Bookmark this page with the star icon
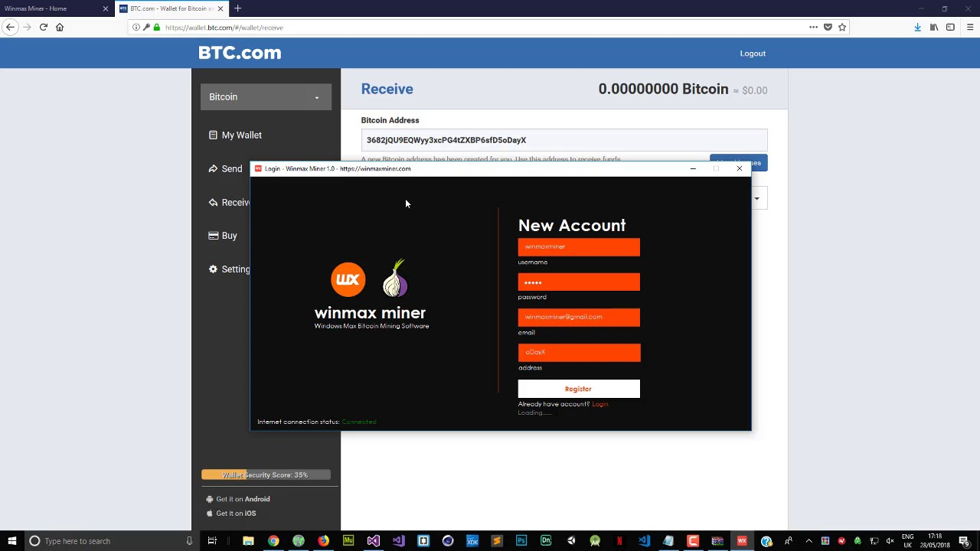Image resolution: width=980 pixels, height=551 pixels. click(842, 28)
